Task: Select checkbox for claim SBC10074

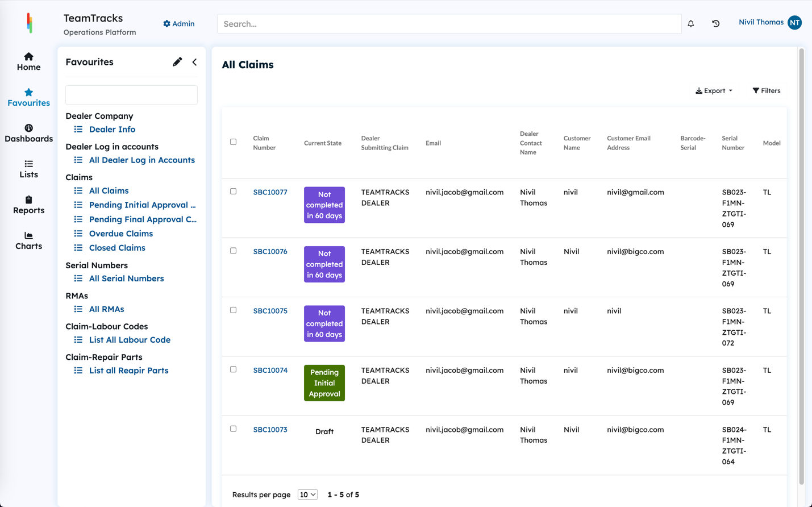Action: point(233,369)
